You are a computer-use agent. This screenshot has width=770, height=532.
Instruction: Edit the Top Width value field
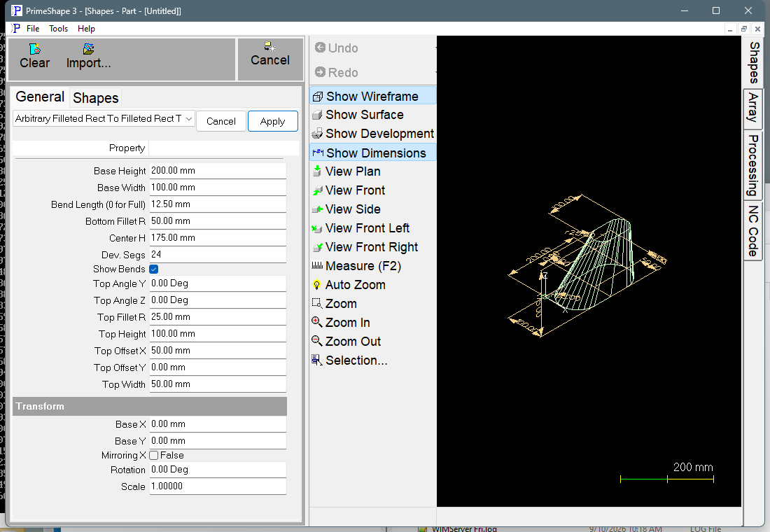(x=218, y=384)
